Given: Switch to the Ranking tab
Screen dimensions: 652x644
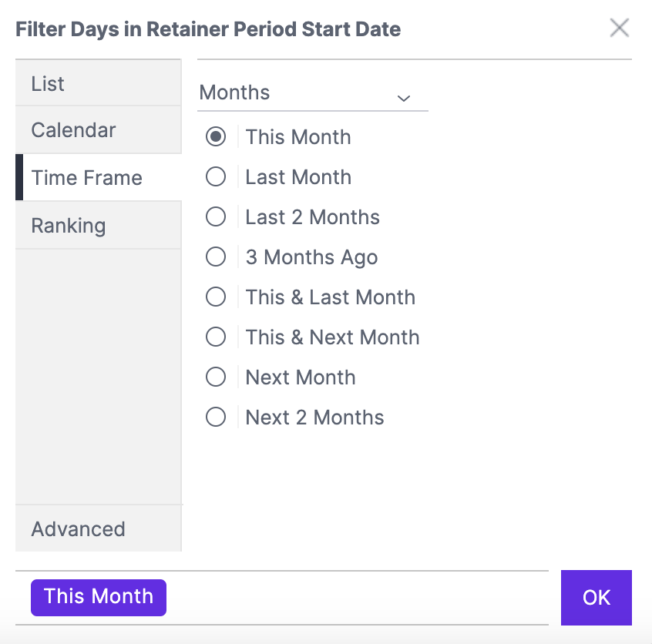Looking at the screenshot, I should 98,226.
